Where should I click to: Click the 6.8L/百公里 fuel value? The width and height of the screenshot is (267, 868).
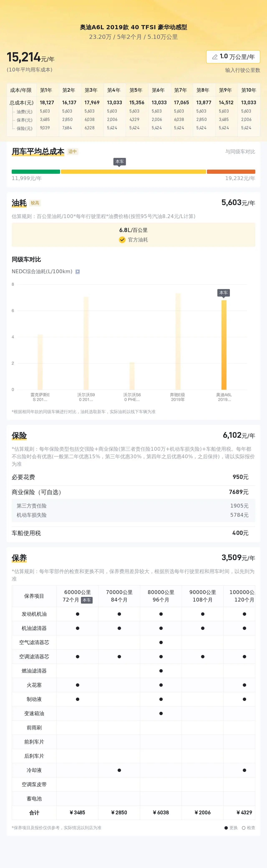point(133,230)
